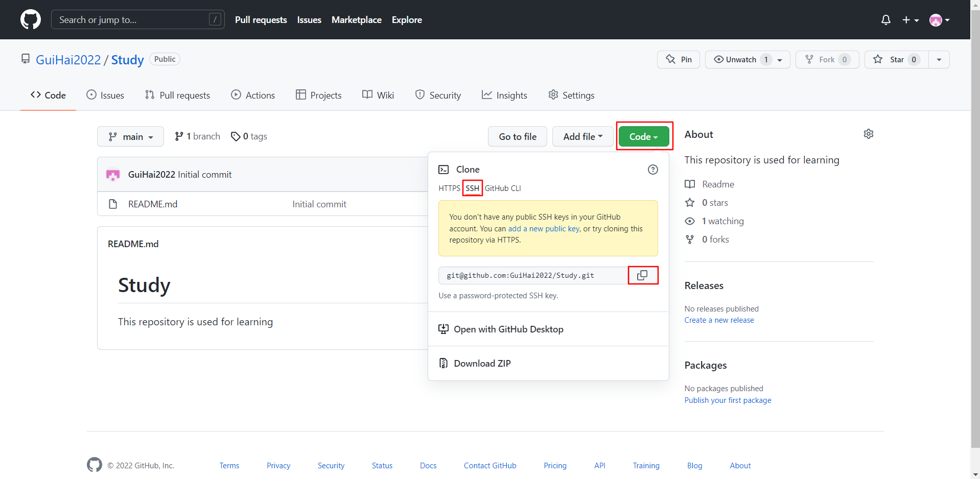This screenshot has height=479, width=980.
Task: Switch to the repository Security tab
Action: [x=438, y=95]
